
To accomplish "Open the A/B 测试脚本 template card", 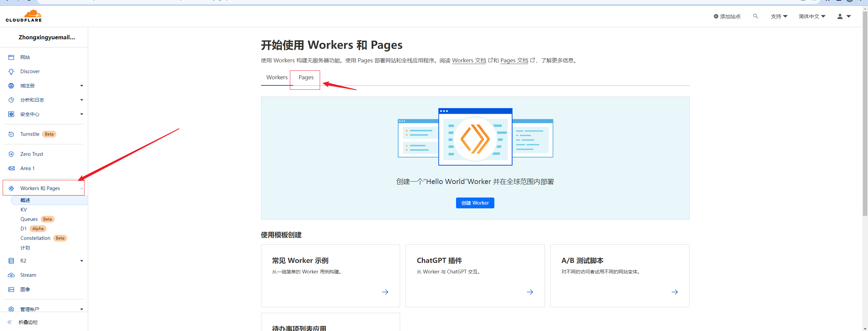I will pyautogui.click(x=620, y=276).
